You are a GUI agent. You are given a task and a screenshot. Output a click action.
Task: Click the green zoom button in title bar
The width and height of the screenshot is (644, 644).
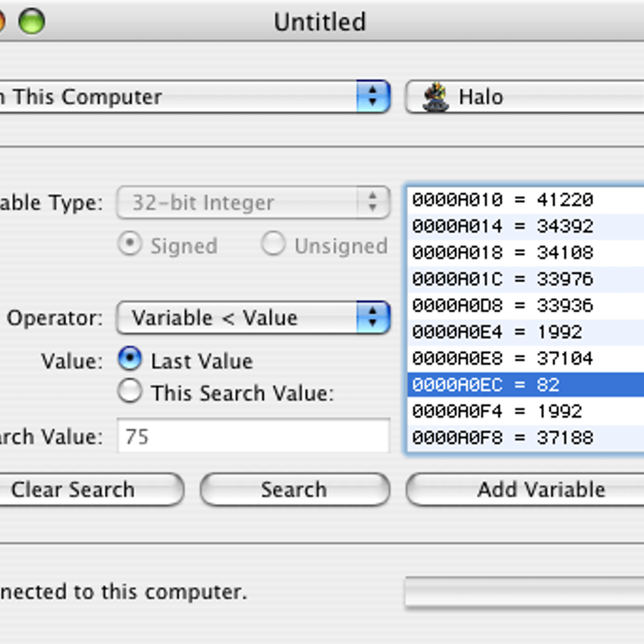[x=31, y=22]
